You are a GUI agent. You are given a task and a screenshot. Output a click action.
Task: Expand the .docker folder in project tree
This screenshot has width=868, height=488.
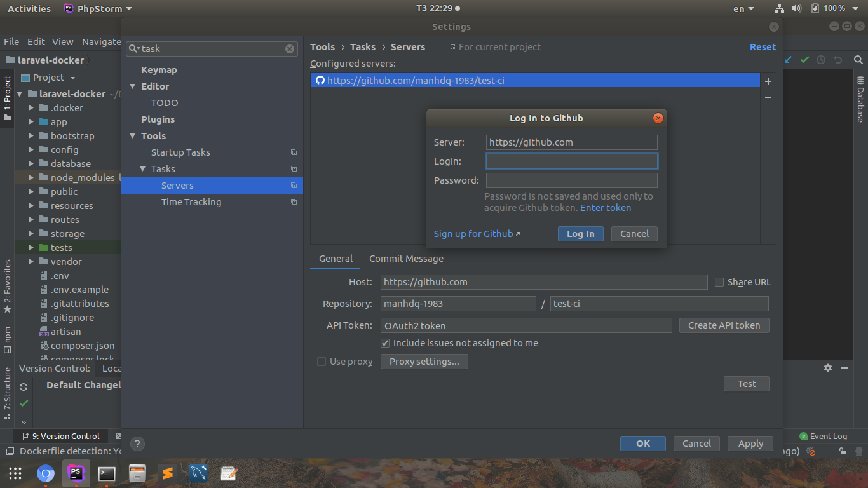click(31, 108)
